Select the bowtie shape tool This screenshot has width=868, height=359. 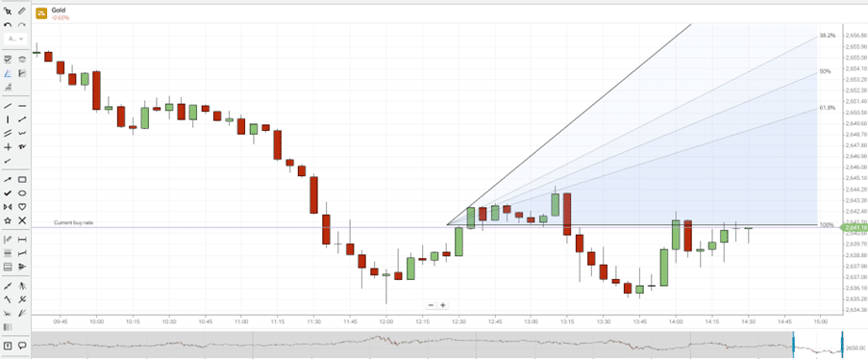(8, 207)
